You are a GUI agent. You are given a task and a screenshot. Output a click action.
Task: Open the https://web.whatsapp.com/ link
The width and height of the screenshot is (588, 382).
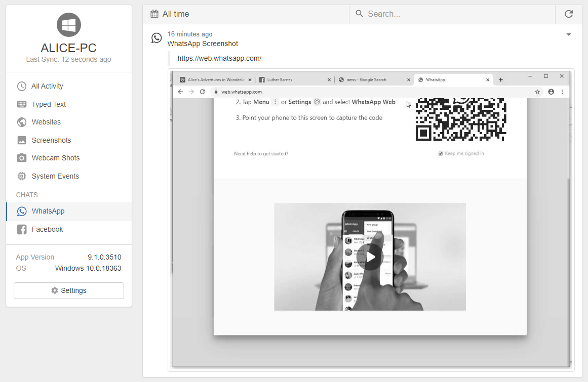pos(219,58)
